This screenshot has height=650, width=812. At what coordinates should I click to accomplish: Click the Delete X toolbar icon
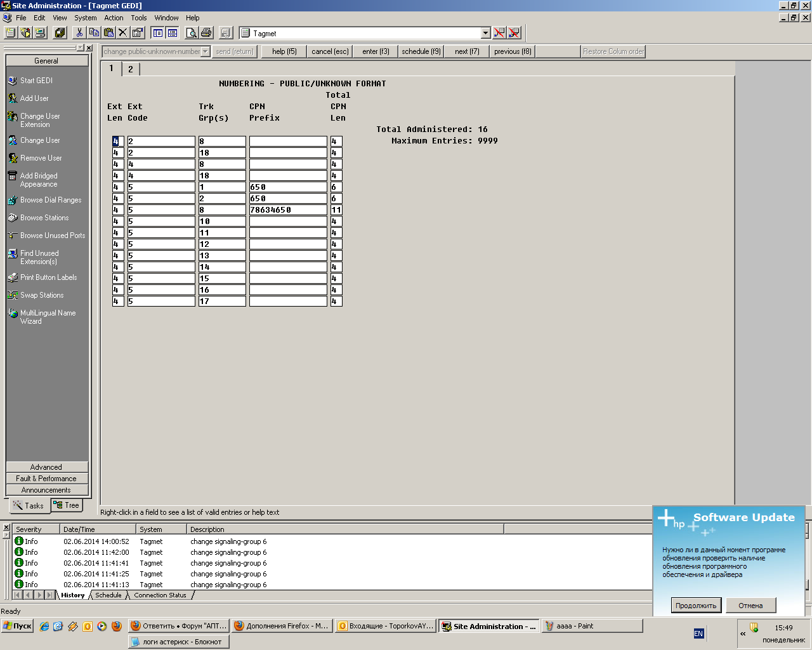pyautogui.click(x=123, y=32)
